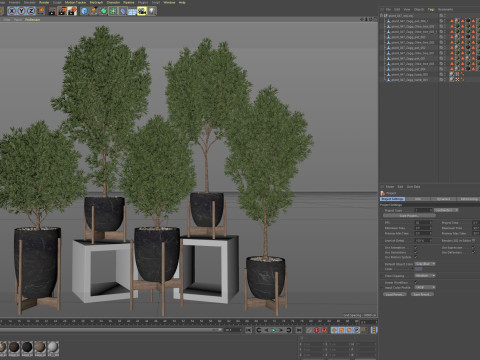Select the yellow-highlighted camera icon
Image resolution: width=480 pixels, height=360 pixels.
point(142,11)
